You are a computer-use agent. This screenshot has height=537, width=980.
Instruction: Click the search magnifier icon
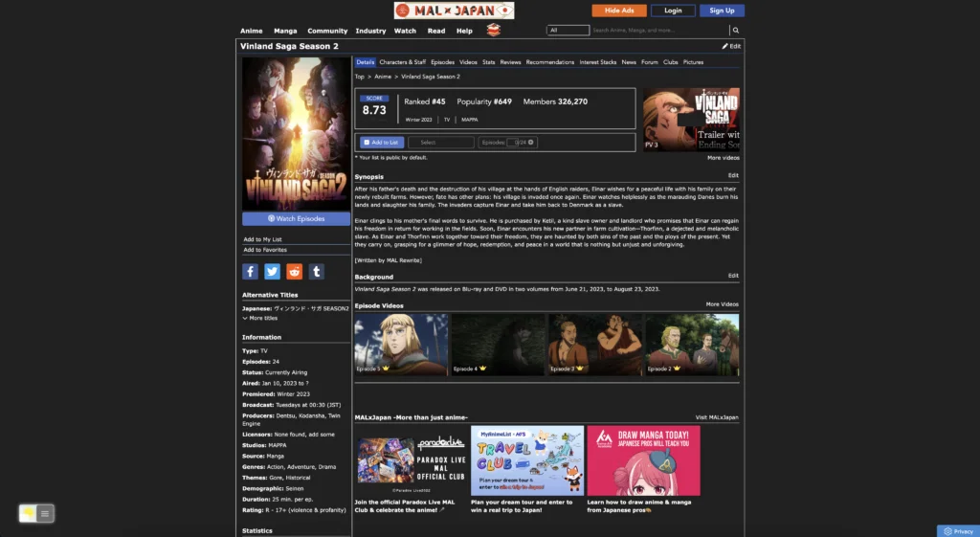736,30
